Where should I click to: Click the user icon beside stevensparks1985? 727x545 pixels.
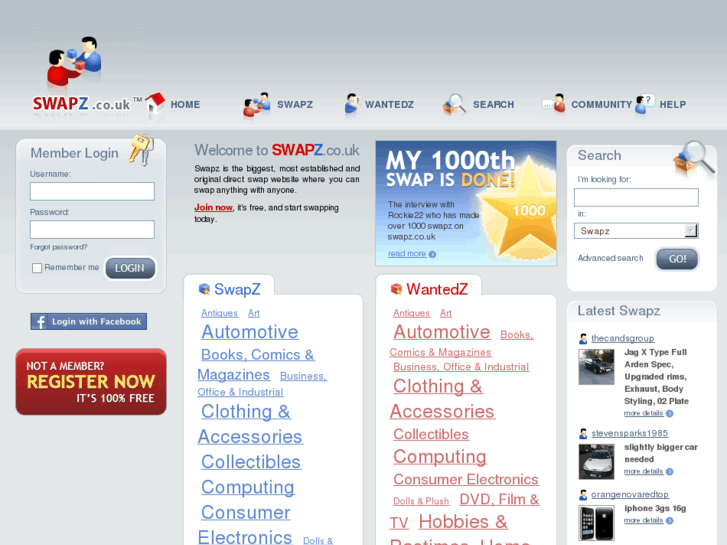583,434
